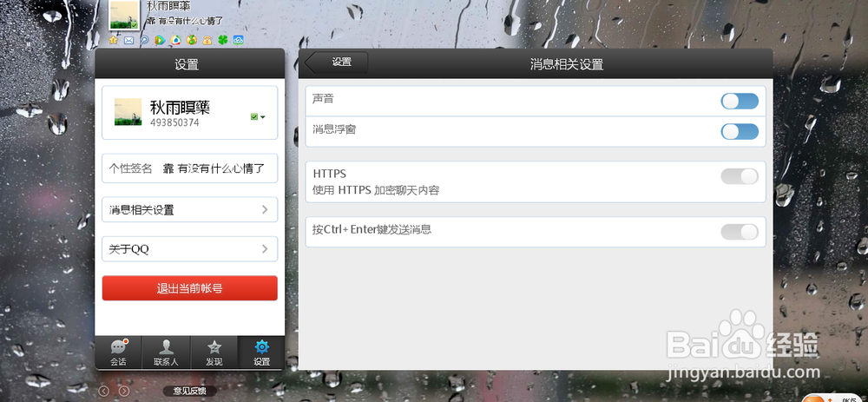868x402 pixels.
Task: Click the blue search magnifier icon in top row
Action: point(144,40)
